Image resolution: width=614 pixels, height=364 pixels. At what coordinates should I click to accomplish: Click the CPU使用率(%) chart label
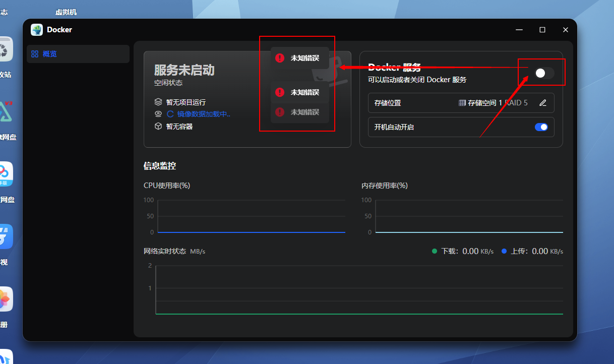(x=167, y=186)
